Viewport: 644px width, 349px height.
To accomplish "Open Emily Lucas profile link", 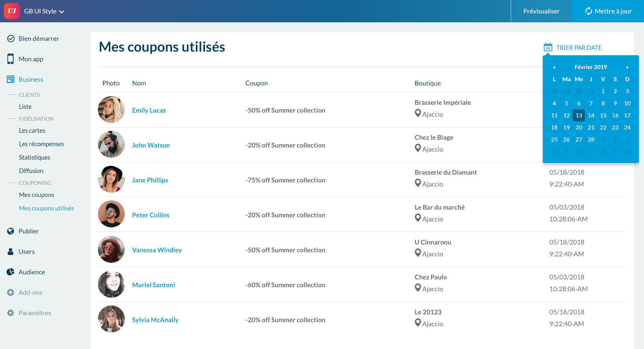I will tap(149, 110).
